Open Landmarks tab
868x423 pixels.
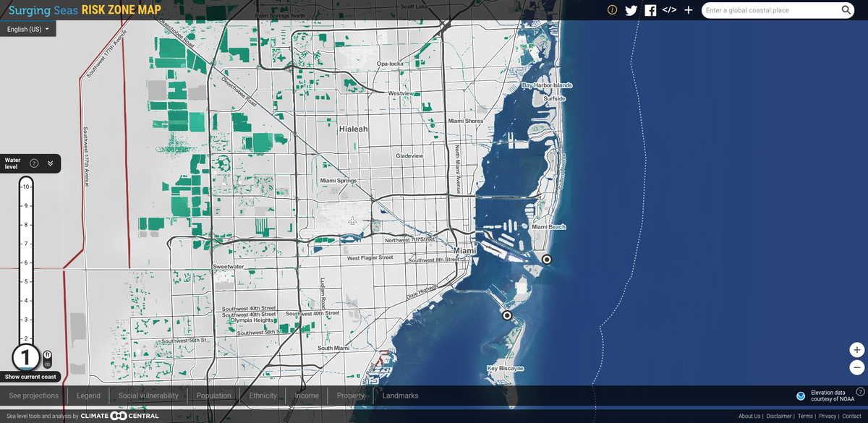pos(400,396)
